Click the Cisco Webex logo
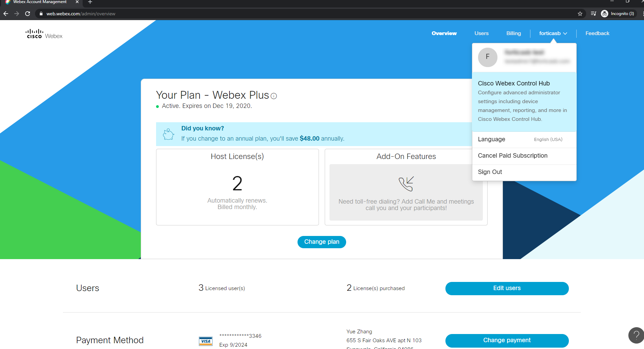The width and height of the screenshot is (644, 349). click(x=44, y=33)
